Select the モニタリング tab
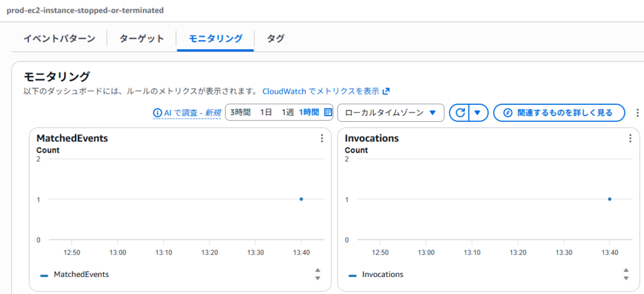Viewport: 644px width, 294px height. pos(215,39)
